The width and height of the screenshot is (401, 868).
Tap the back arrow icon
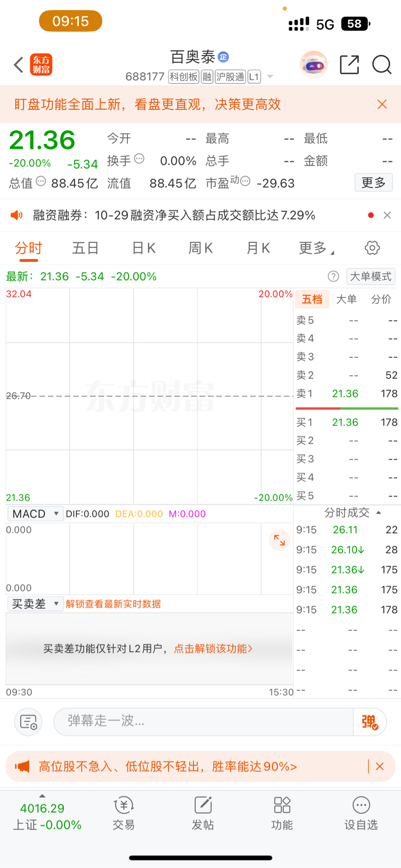(x=19, y=65)
